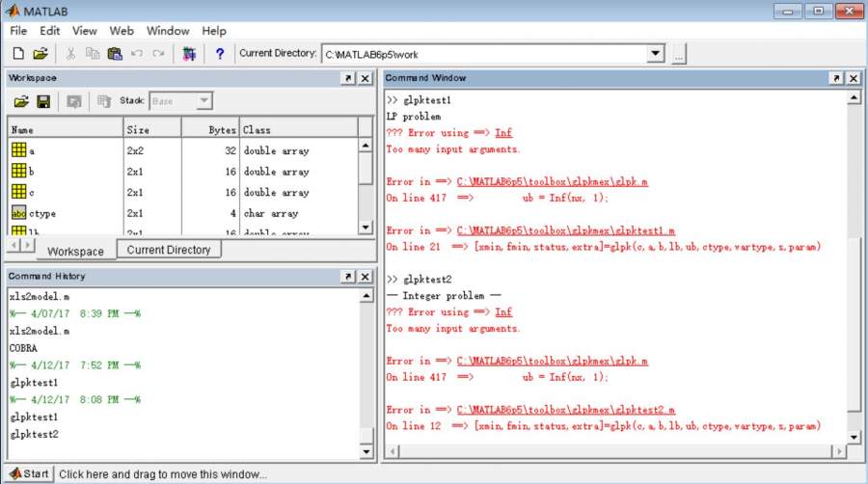Click the Redo arrow icon

[x=159, y=54]
